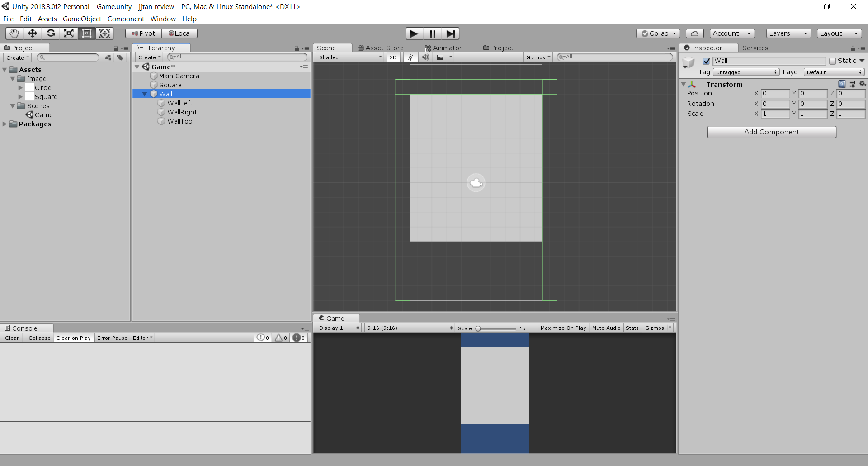The image size is (868, 466).
Task: Toggle scene lighting sun icon
Action: [410, 57]
